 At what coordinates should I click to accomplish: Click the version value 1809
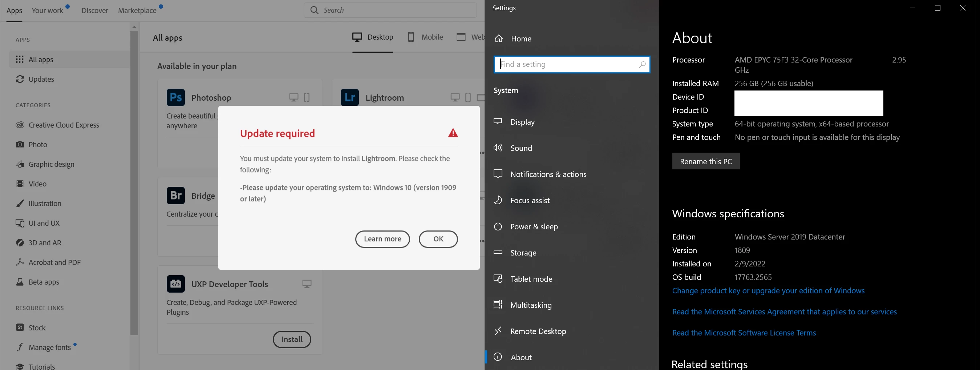(x=742, y=250)
